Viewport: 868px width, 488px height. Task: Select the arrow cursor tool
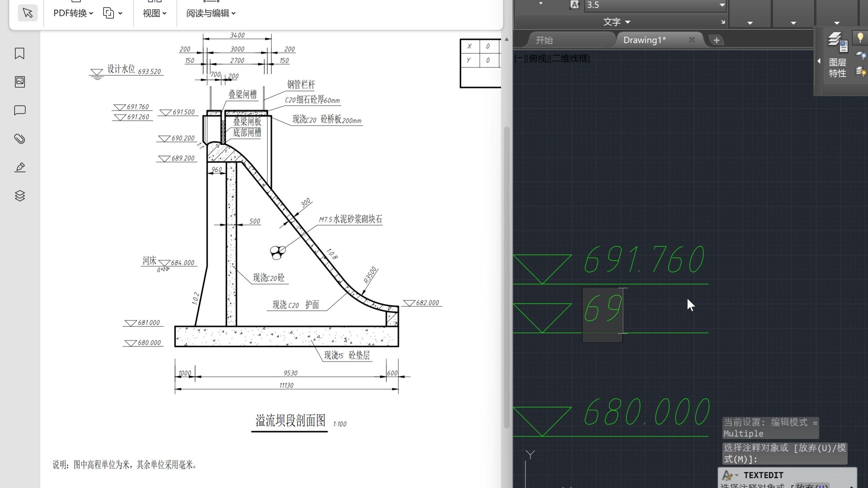pyautogui.click(x=27, y=13)
